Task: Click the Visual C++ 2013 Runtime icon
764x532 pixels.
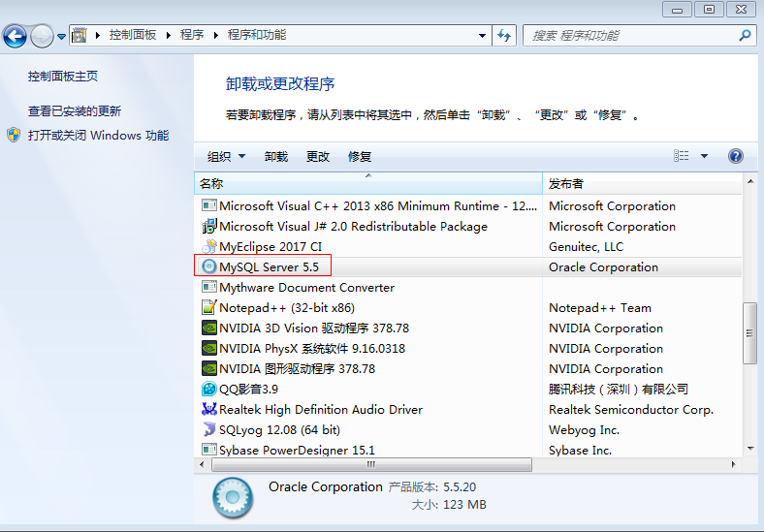Action: coord(209,206)
